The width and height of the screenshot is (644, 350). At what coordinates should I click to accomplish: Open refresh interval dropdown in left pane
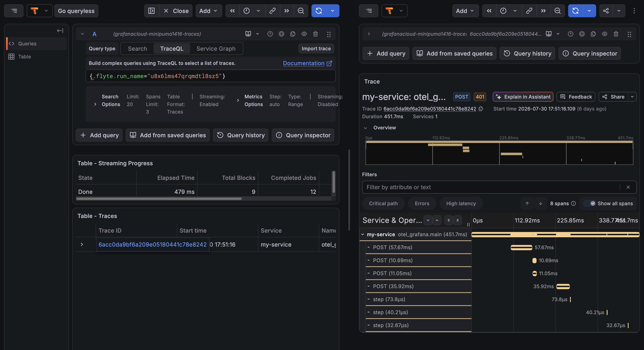[333, 11]
